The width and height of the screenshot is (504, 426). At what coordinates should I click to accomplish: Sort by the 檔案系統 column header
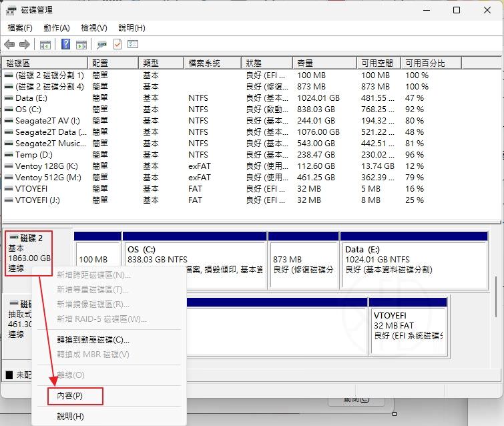213,63
